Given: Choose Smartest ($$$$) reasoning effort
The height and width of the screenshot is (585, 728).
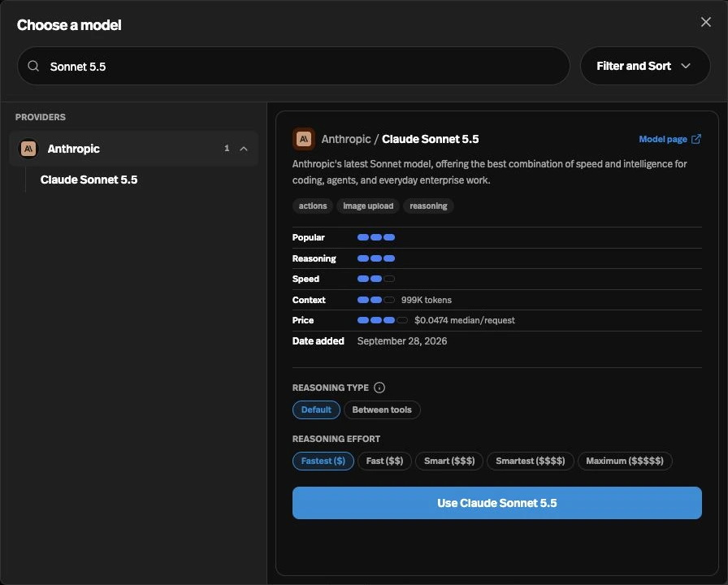Looking at the screenshot, I should 531,461.
